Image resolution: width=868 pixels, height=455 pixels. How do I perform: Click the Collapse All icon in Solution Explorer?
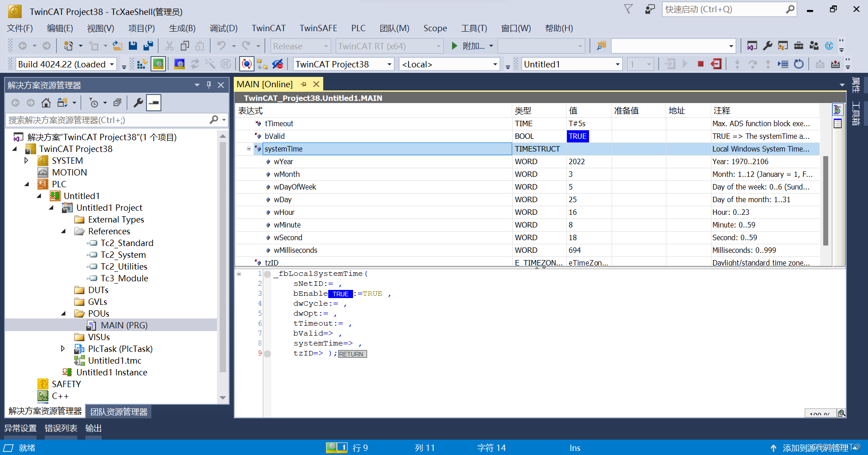pos(117,103)
